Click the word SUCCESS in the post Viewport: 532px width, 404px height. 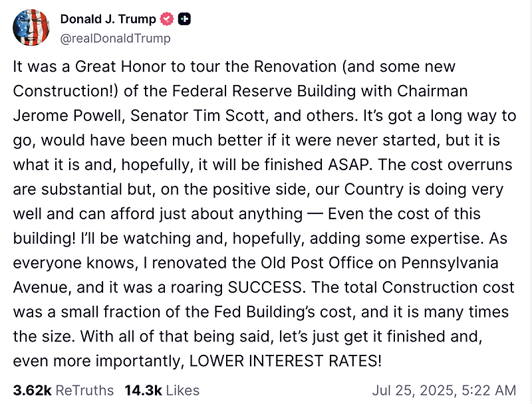point(265,287)
